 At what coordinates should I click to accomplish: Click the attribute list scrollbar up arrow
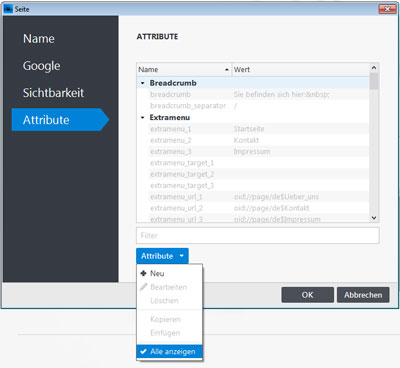click(374, 68)
